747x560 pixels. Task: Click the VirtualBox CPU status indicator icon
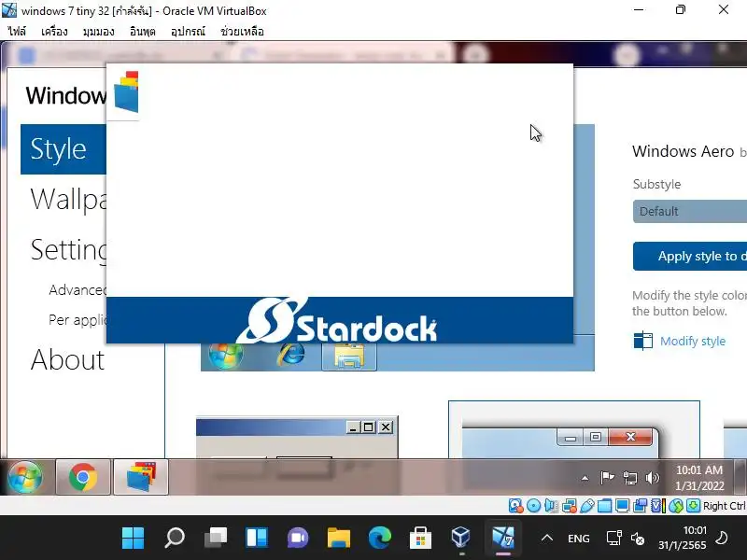pos(658,506)
